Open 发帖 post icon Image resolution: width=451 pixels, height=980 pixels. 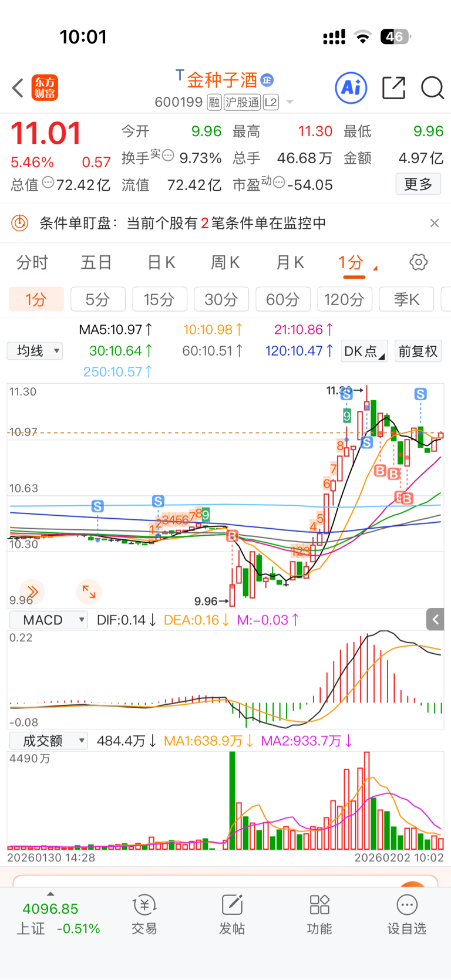tap(232, 905)
